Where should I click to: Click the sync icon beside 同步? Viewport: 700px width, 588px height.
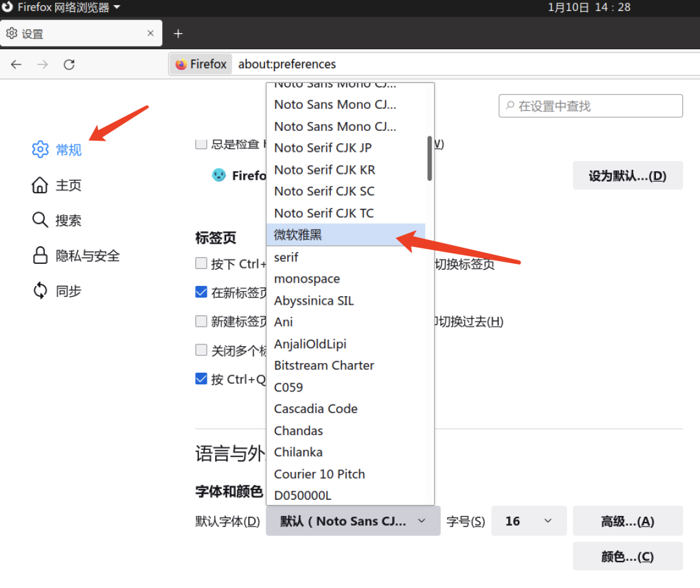[40, 290]
